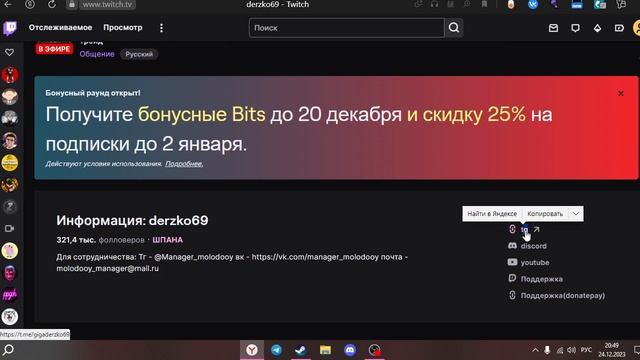
Task: Open the pink neon text avatar channel
Action: click(x=10, y=294)
